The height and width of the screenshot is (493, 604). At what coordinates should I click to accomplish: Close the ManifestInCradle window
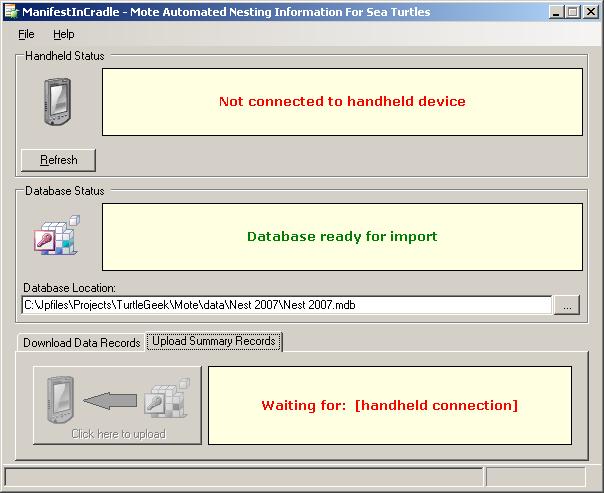click(x=589, y=12)
